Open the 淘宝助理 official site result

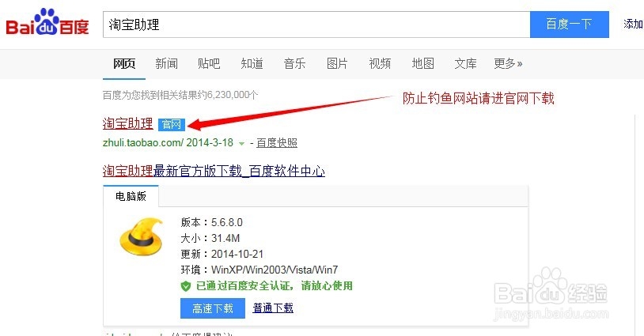127,123
